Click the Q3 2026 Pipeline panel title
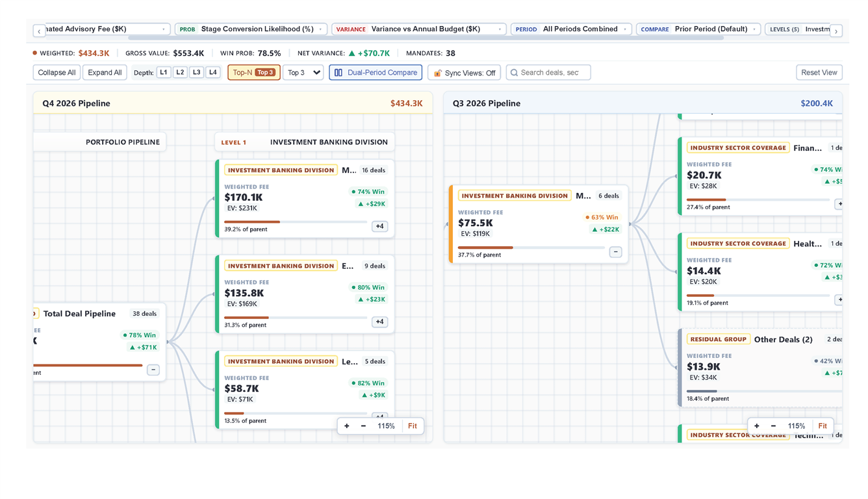The image size is (868, 499). coord(487,103)
